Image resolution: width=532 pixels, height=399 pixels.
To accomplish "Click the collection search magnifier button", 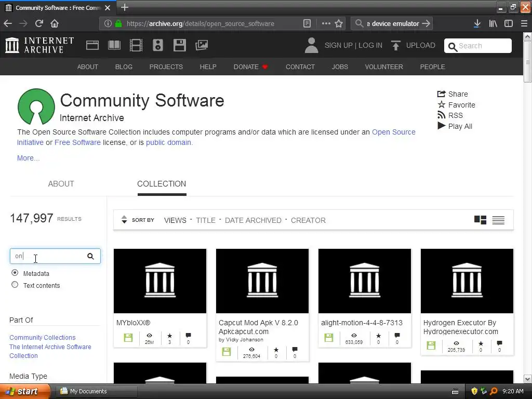I will pos(90,256).
